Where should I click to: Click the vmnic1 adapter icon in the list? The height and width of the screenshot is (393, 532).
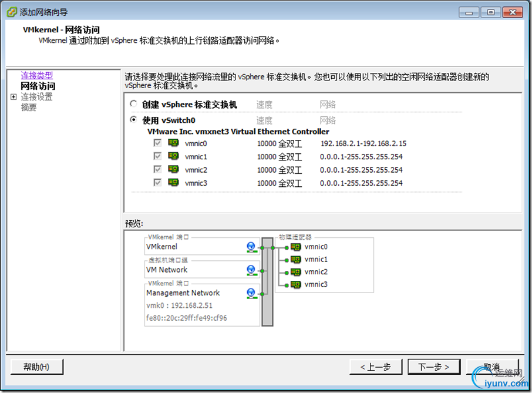[173, 156]
